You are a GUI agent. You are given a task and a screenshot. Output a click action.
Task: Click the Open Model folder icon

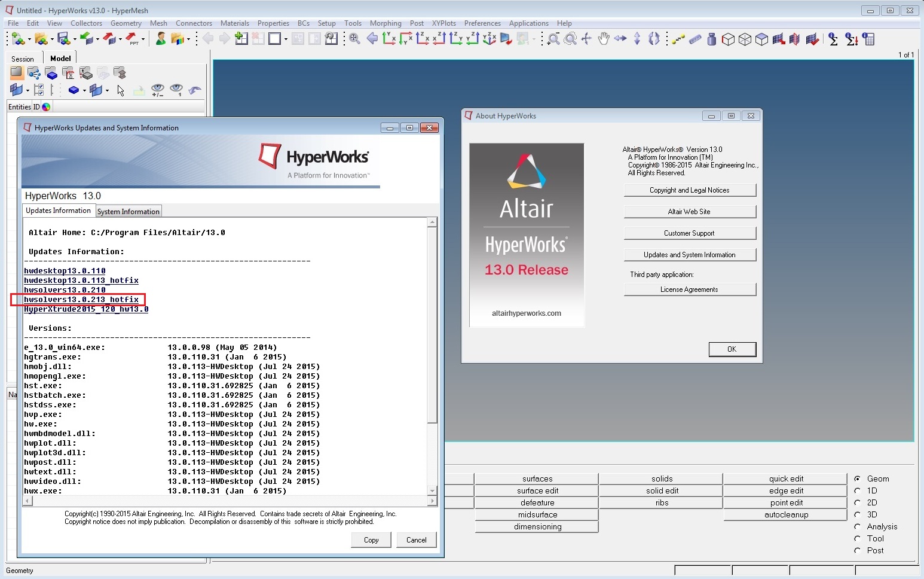coord(41,39)
